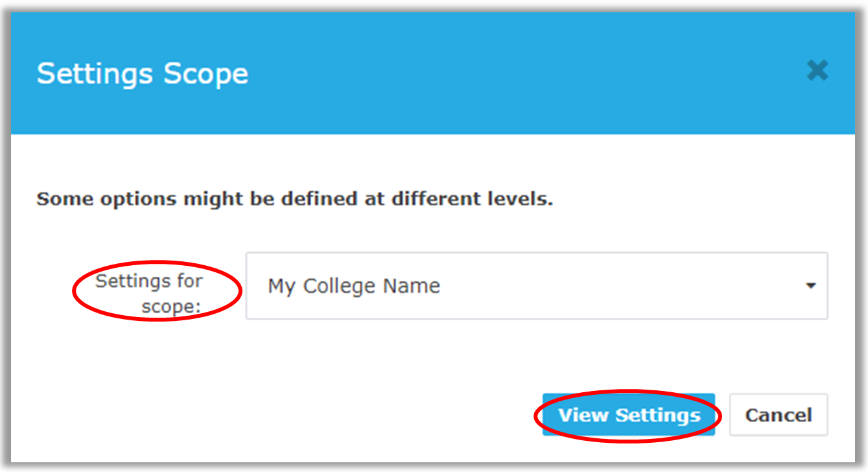
Task: Click the word 'scope:' in the label
Action: click(172, 307)
